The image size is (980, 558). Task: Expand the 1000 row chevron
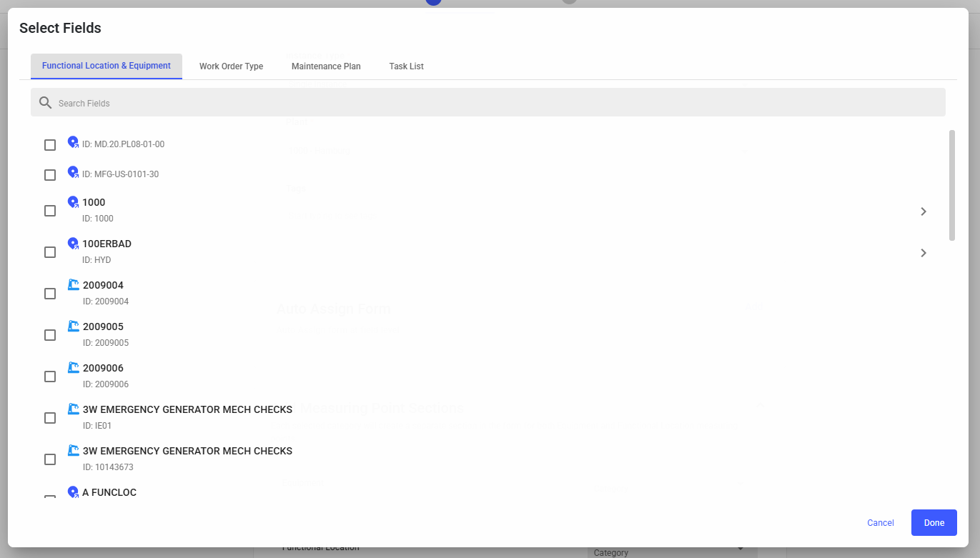coord(924,211)
